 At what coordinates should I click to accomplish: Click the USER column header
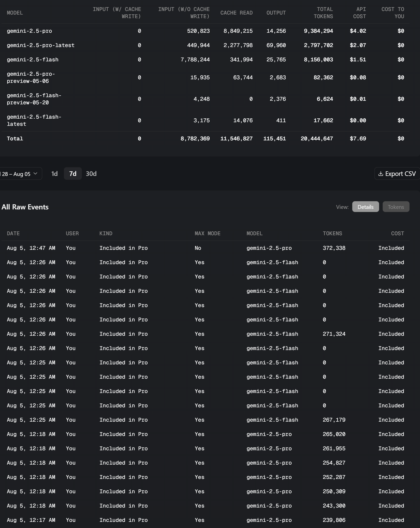[72, 233]
